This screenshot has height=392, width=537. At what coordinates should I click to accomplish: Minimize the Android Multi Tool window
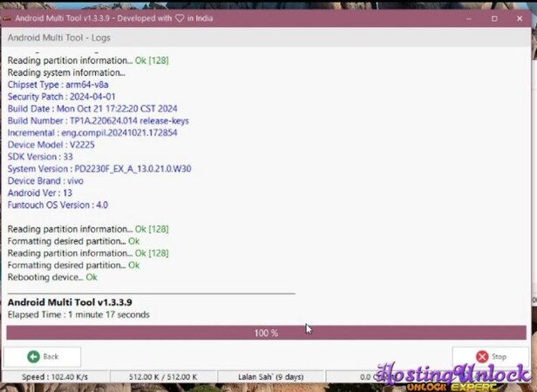coord(469,17)
